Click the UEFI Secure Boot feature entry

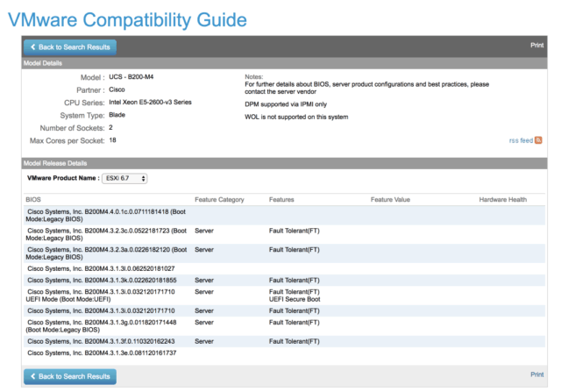(x=295, y=299)
